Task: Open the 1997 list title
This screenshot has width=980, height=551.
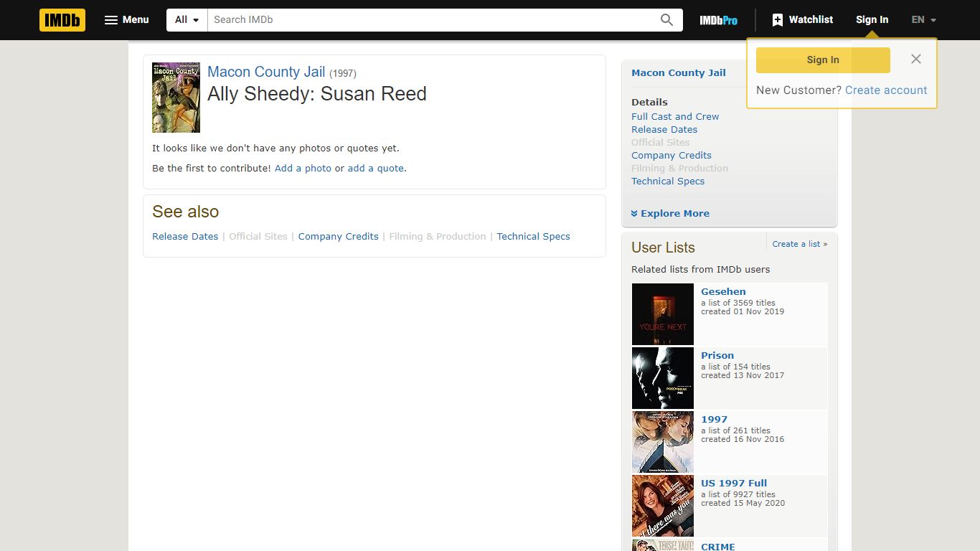Action: 714,420
